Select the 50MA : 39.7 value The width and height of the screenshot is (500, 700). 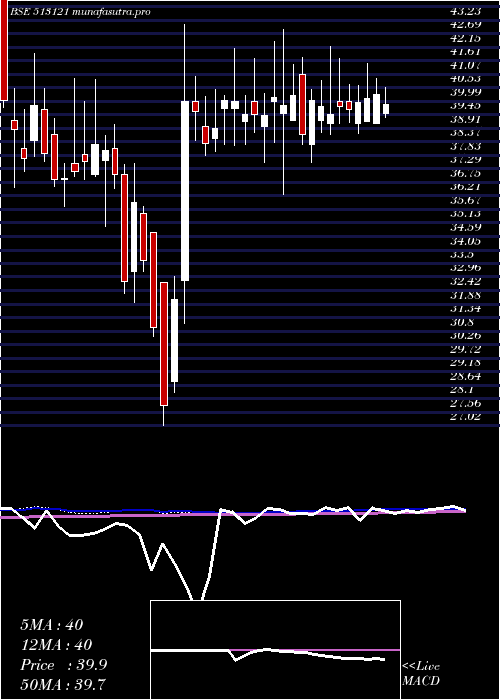(63, 685)
